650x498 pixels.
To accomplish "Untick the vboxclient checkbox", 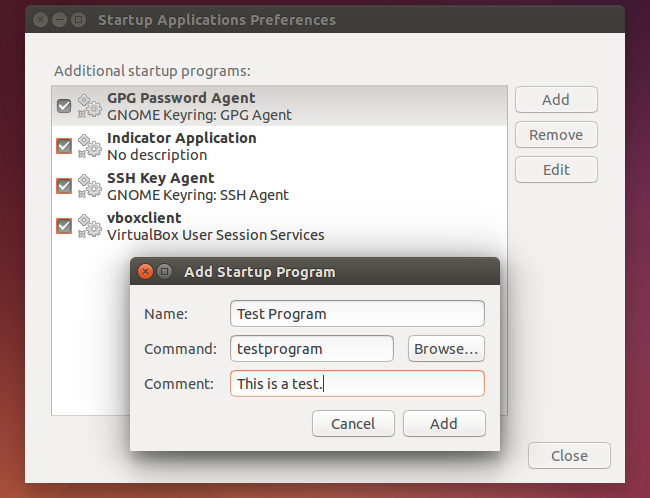I will [x=64, y=226].
